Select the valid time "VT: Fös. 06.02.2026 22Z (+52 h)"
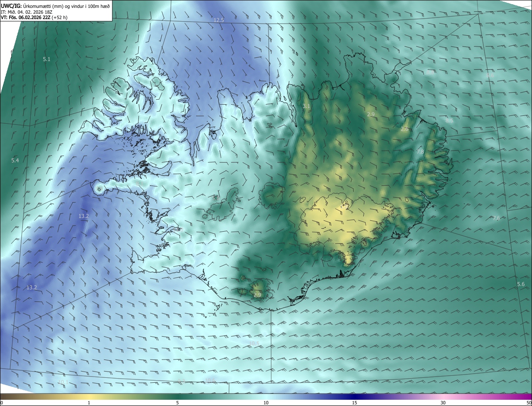 point(34,17)
